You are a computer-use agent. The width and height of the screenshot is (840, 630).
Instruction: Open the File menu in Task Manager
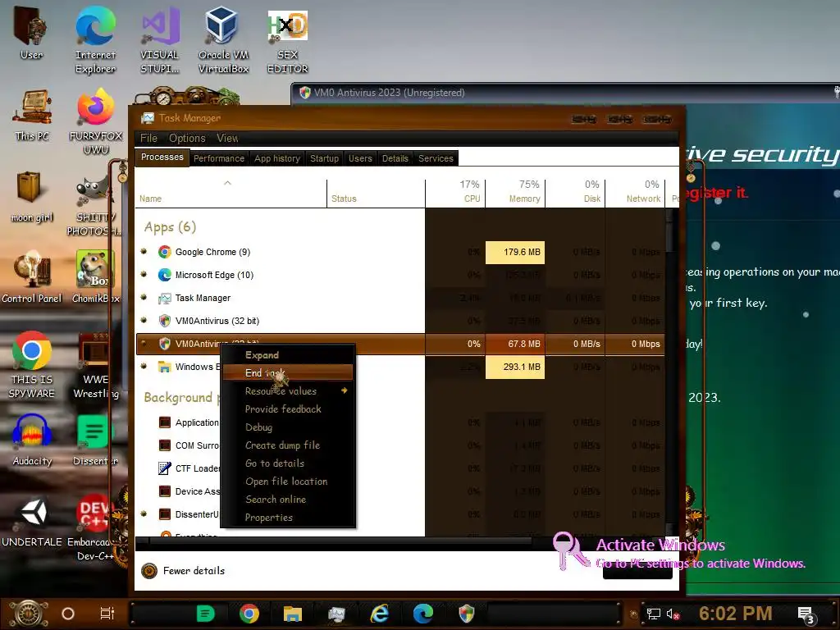coord(149,138)
